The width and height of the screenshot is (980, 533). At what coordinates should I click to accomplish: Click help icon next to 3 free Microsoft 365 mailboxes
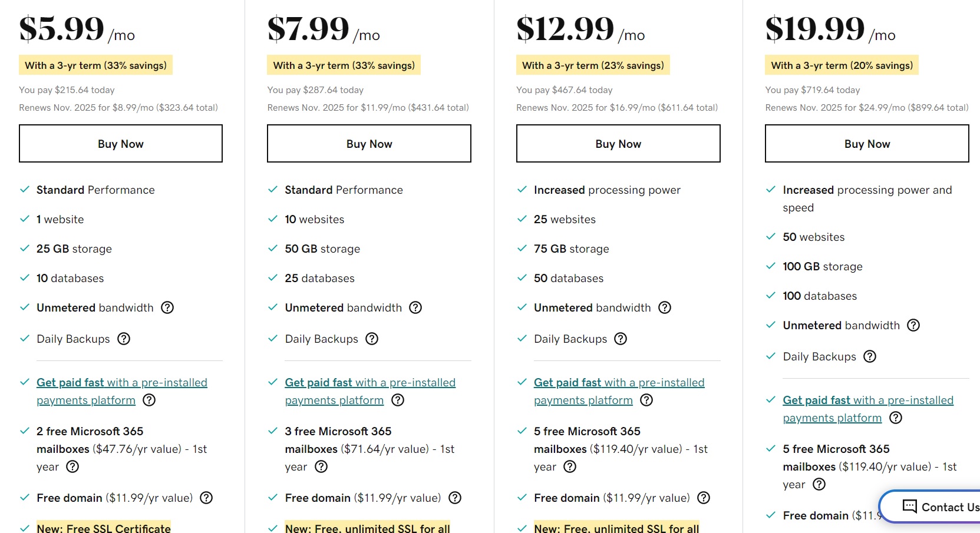[x=321, y=466]
